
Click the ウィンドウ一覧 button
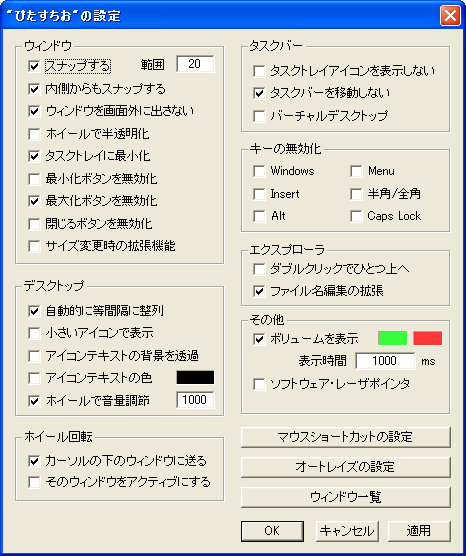pos(346,497)
